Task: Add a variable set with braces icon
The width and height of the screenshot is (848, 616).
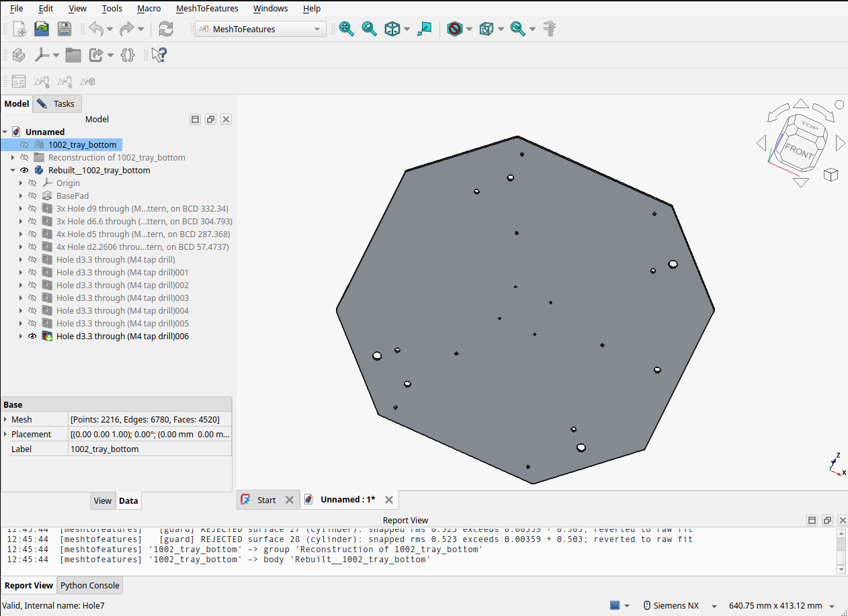Action: [128, 55]
